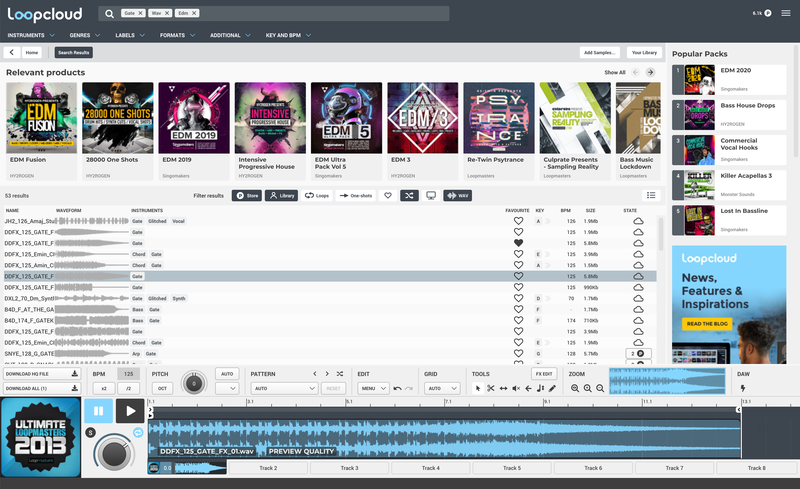Viewport: 800px width, 489px height.
Task: Select the Track 5 tab
Action: tap(512, 468)
